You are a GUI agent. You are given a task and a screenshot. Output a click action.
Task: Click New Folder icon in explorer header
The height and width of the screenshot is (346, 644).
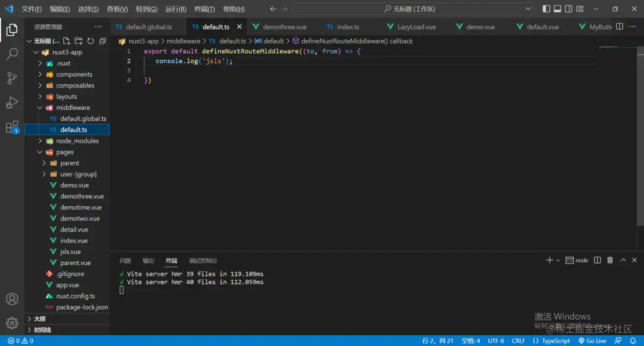click(79, 41)
